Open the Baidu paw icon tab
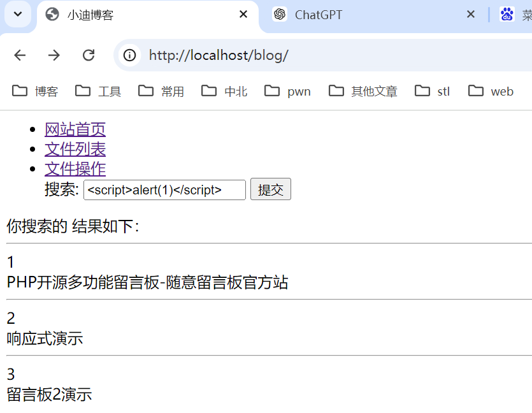The image size is (532, 413). click(507, 15)
